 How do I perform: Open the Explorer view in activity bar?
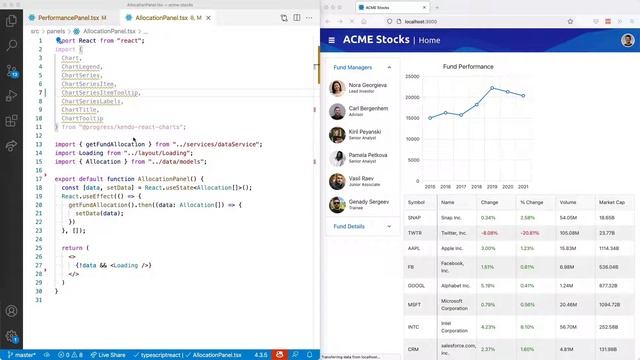coord(11,21)
